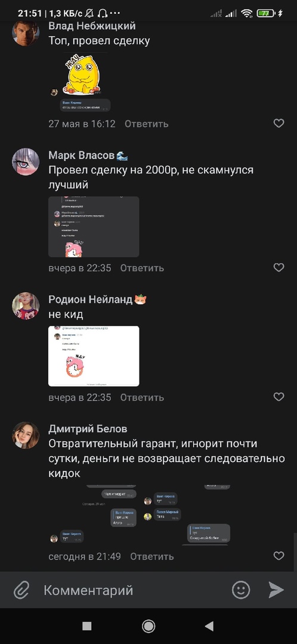Open Марк Власов's attached dark screenshot
Screen dimensions: 297x644
94,227
